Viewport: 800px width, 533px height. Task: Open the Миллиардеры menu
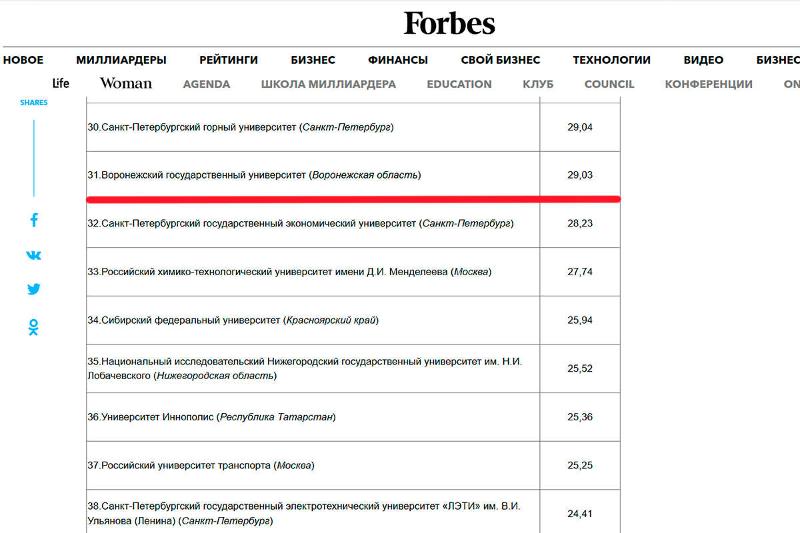click(x=121, y=60)
